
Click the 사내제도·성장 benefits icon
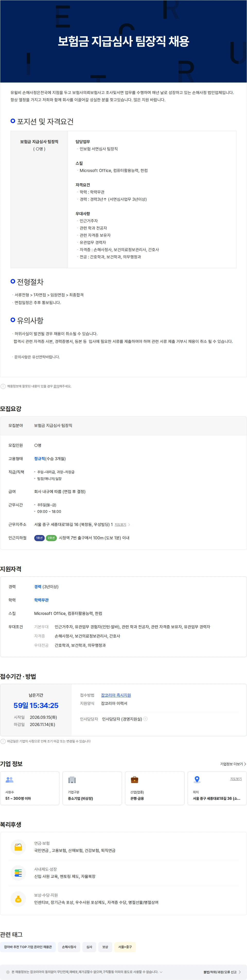point(18,873)
